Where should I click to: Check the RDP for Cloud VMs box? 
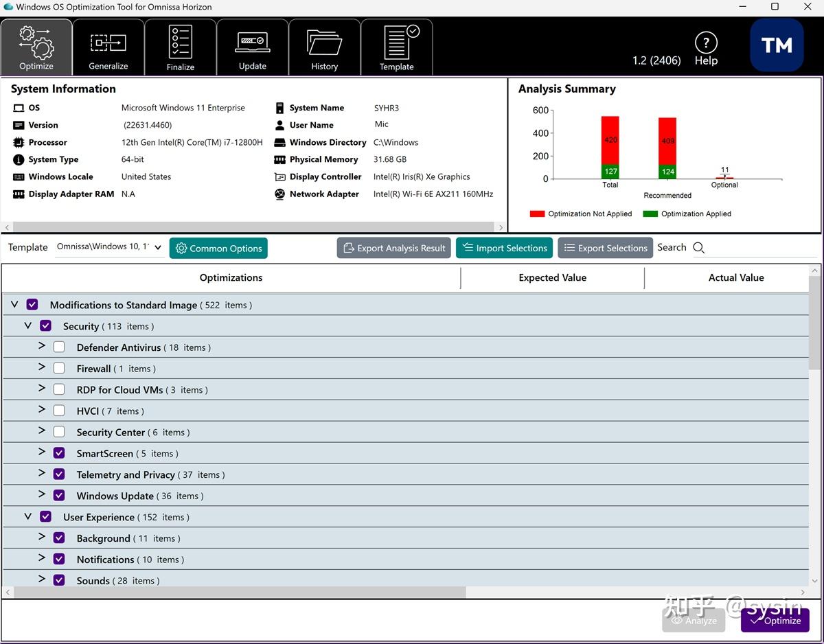(59, 389)
